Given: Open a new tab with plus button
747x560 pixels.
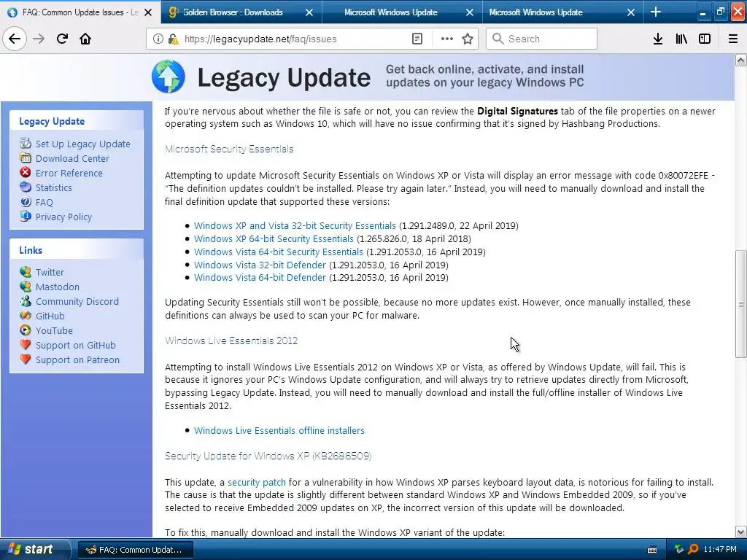Looking at the screenshot, I should click(656, 12).
